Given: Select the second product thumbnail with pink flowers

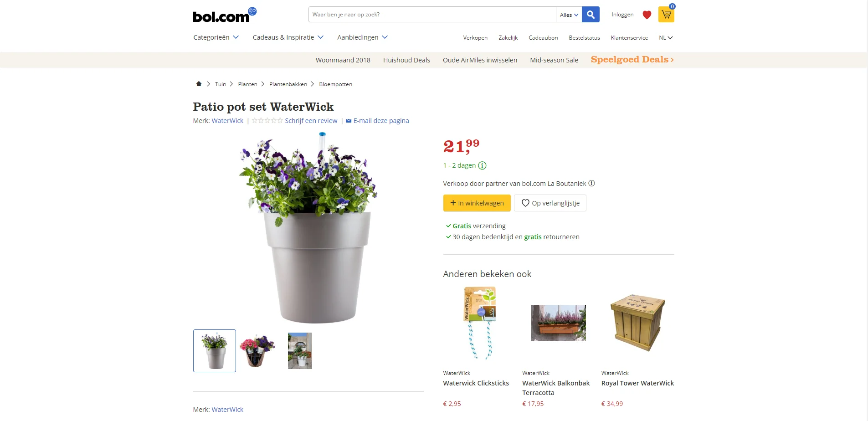Looking at the screenshot, I should coord(257,351).
